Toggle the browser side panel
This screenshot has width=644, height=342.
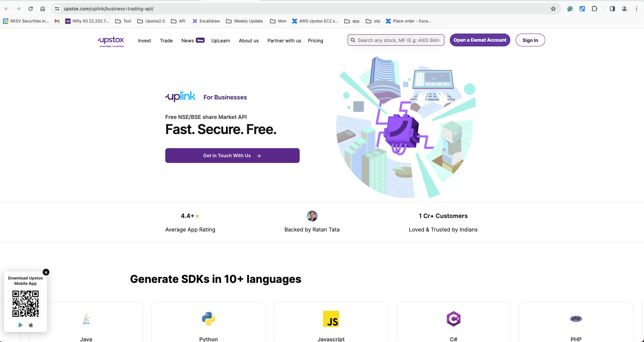[x=612, y=9]
